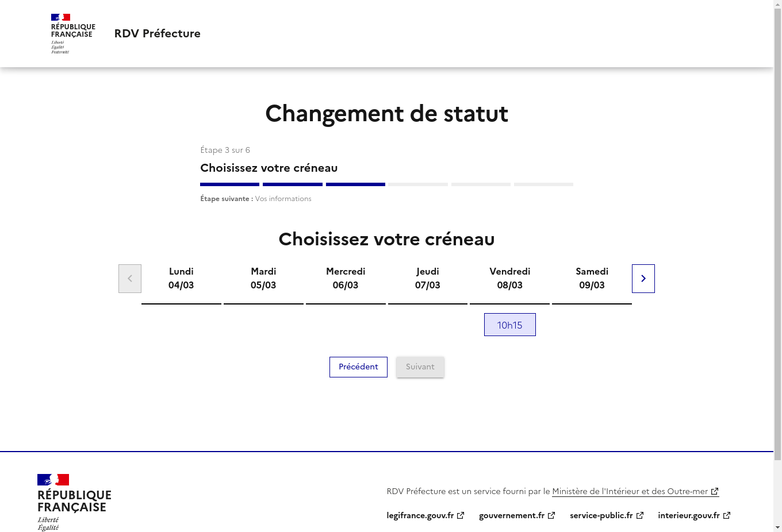Click the third filled step progress segment
Viewport: 782px width, 532px height.
click(x=355, y=184)
